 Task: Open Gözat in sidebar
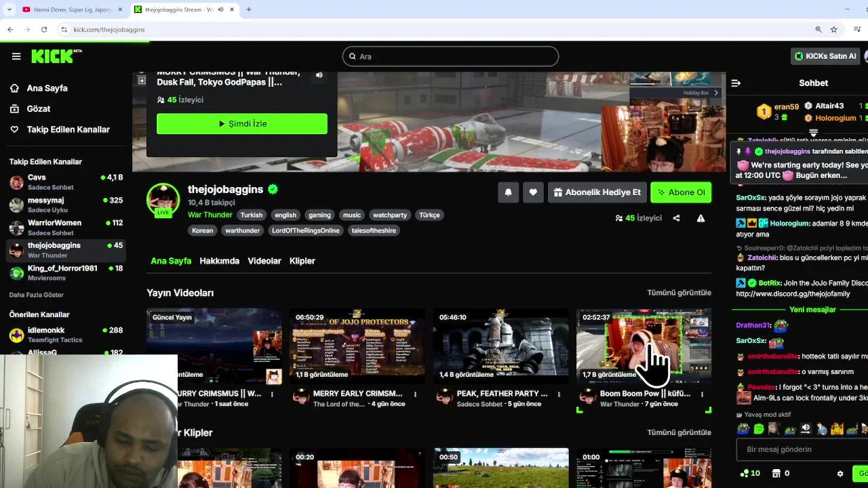(x=39, y=108)
